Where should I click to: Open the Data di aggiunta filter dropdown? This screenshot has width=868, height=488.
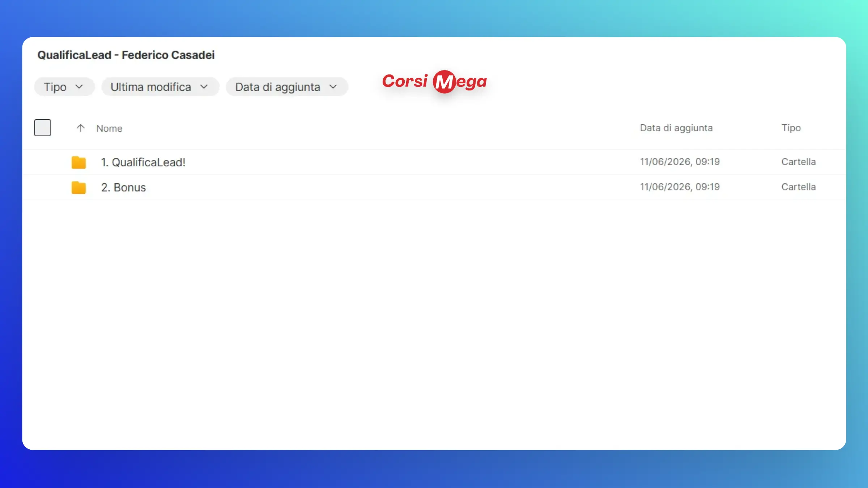point(287,87)
